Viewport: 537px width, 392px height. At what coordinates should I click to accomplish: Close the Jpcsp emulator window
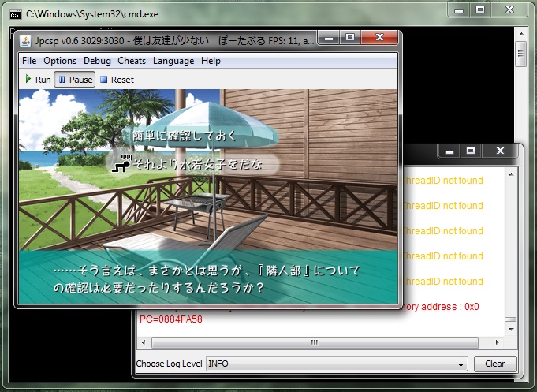coord(379,37)
